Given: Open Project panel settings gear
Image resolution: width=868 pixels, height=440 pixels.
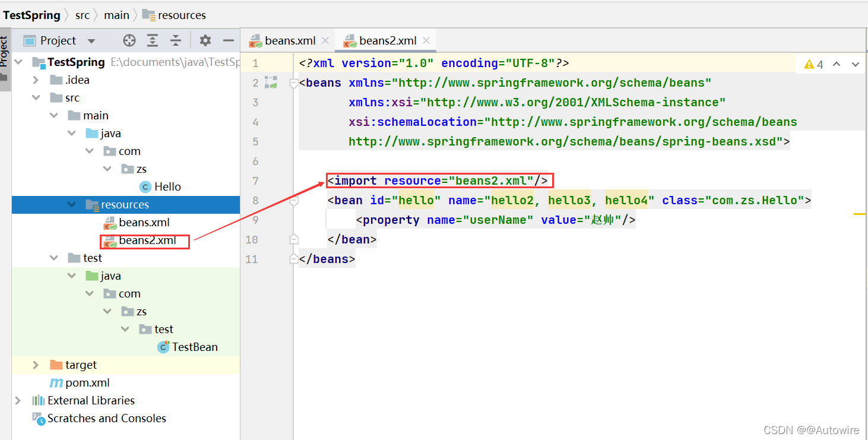Looking at the screenshot, I should click(205, 40).
